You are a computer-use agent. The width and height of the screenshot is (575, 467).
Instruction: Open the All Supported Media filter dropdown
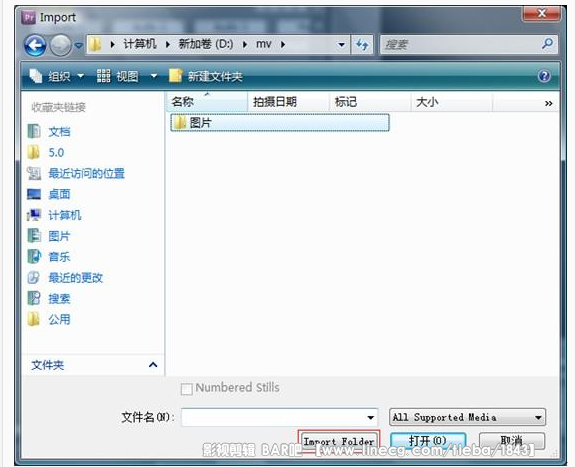coord(467,417)
